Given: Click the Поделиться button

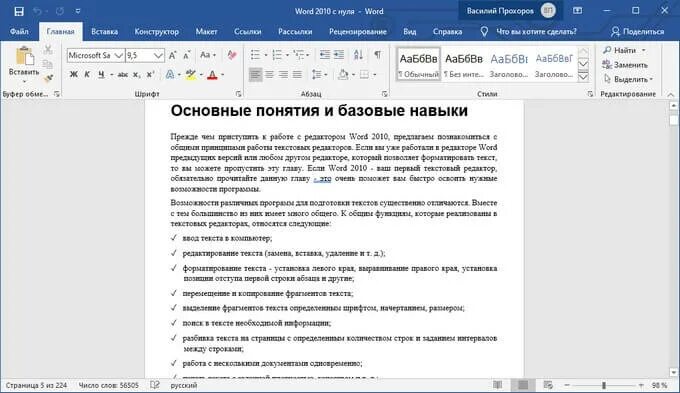Looking at the screenshot, I should pos(638,32).
